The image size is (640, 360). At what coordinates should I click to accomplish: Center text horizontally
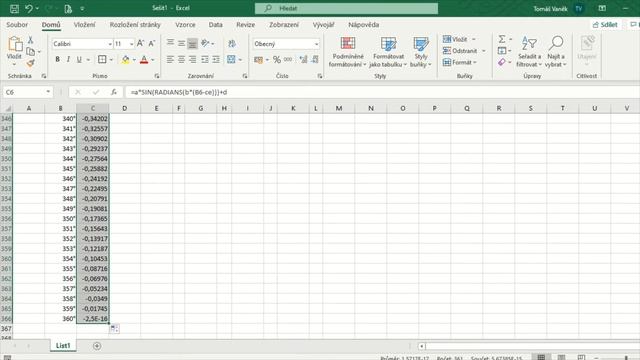181,60
